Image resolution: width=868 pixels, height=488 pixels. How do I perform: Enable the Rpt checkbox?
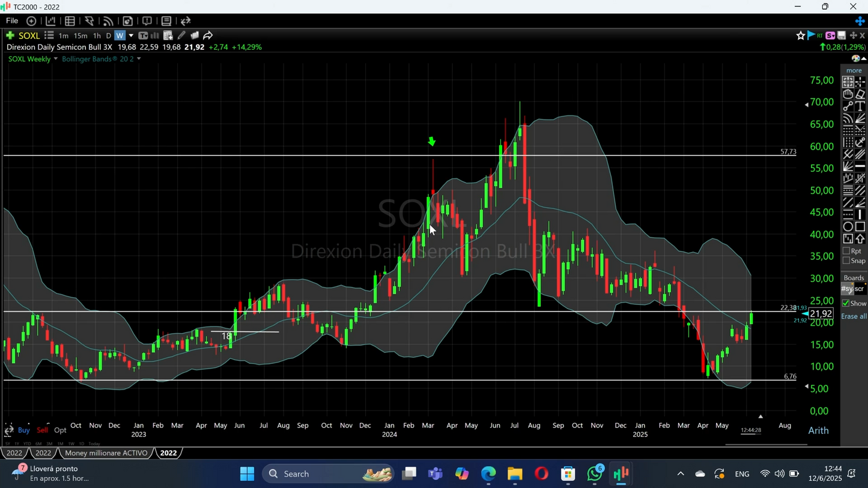point(848,251)
